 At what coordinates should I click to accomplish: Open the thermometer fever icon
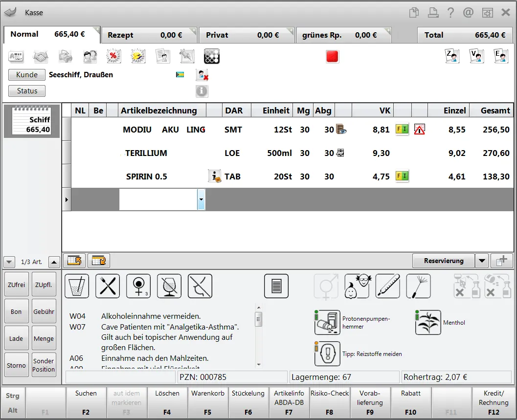pos(388,286)
